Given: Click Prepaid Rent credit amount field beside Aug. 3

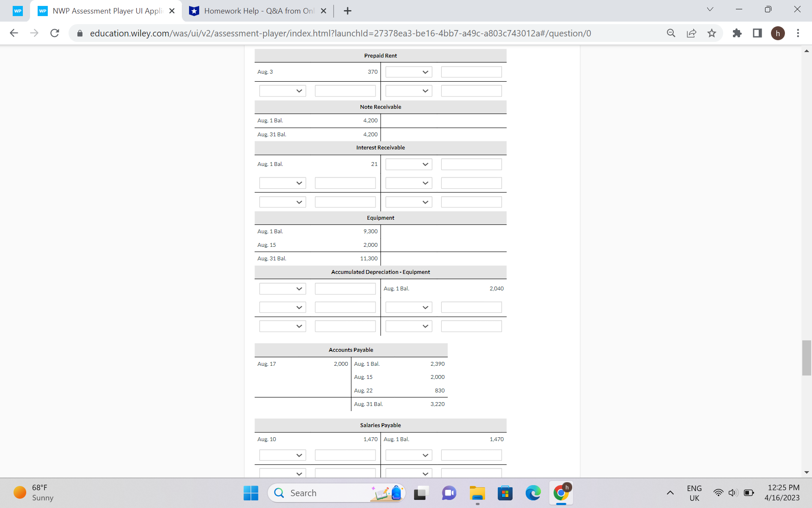Looking at the screenshot, I should coord(471,72).
